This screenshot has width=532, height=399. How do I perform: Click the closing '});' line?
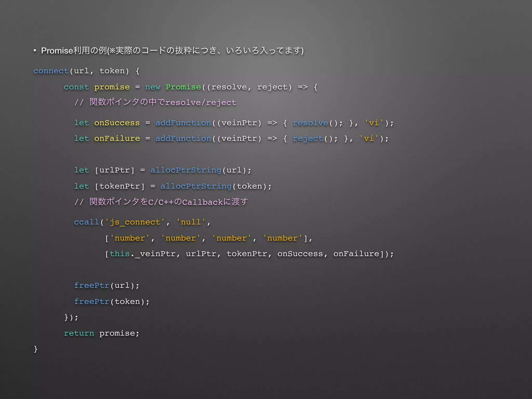coord(71,317)
